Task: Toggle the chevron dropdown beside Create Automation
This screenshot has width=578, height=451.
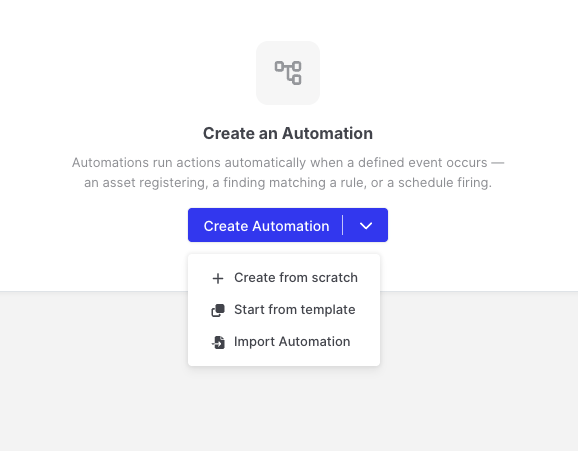Action: point(366,225)
